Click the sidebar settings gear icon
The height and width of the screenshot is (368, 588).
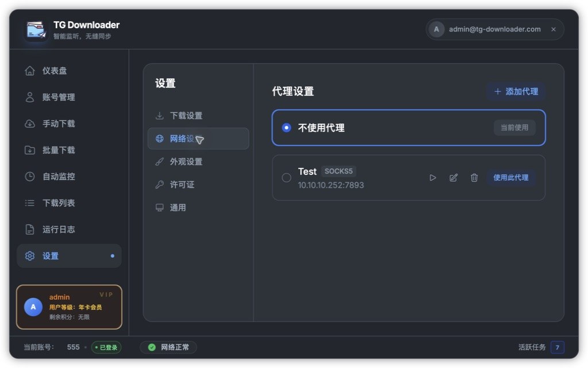(x=30, y=256)
